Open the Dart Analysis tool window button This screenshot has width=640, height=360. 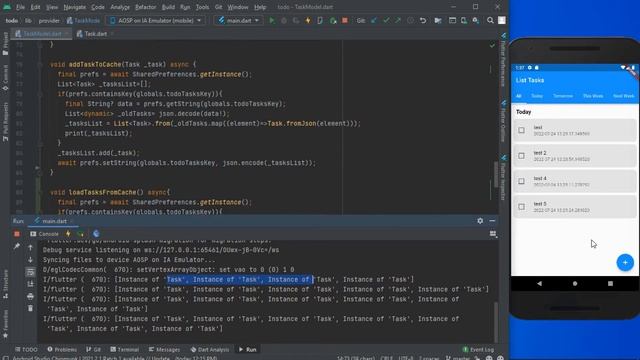pyautogui.click(x=210, y=349)
